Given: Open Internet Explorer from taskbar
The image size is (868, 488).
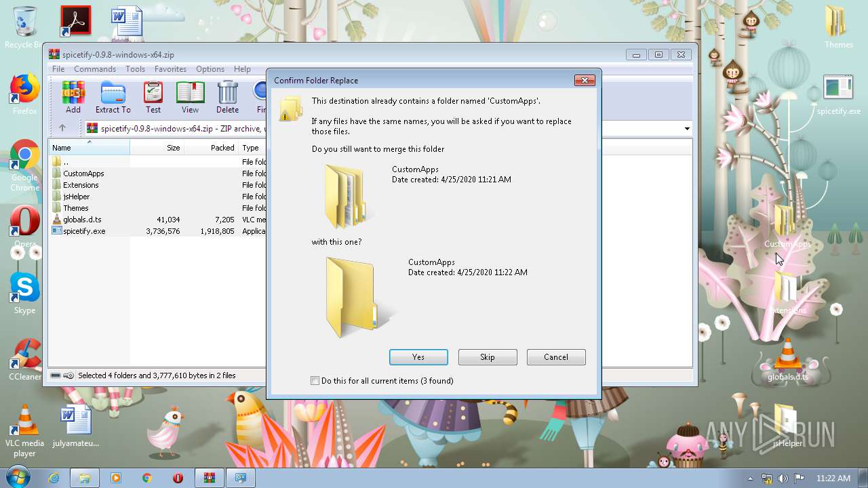Looking at the screenshot, I should pyautogui.click(x=54, y=478).
